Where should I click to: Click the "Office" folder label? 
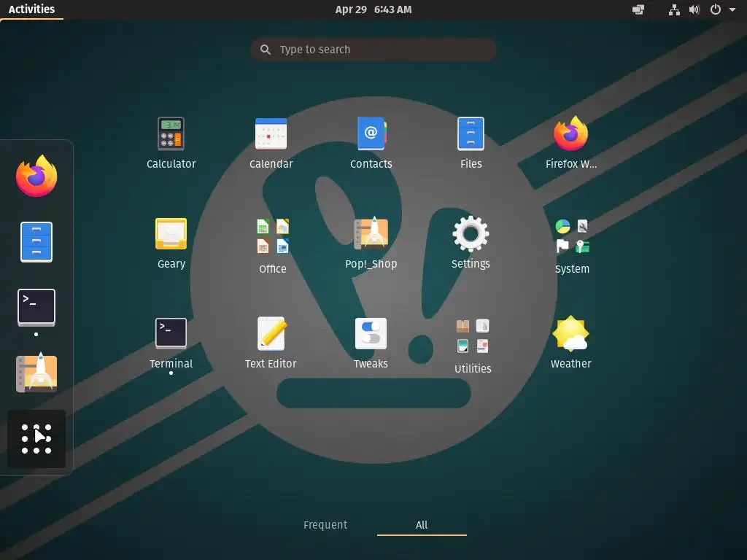(273, 269)
